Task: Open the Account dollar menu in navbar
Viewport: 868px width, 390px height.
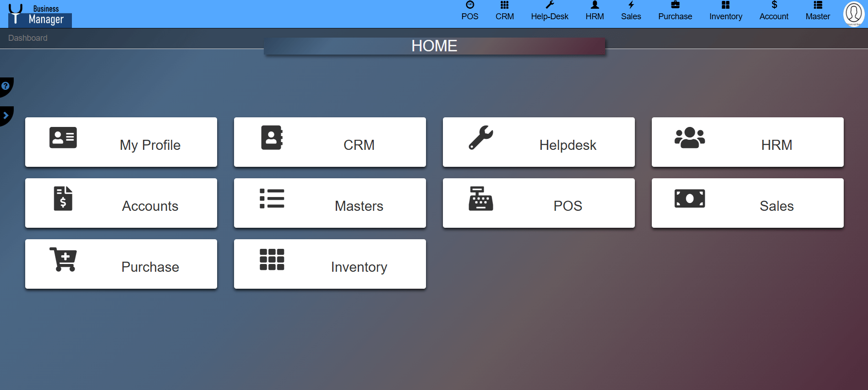Action: point(774,11)
